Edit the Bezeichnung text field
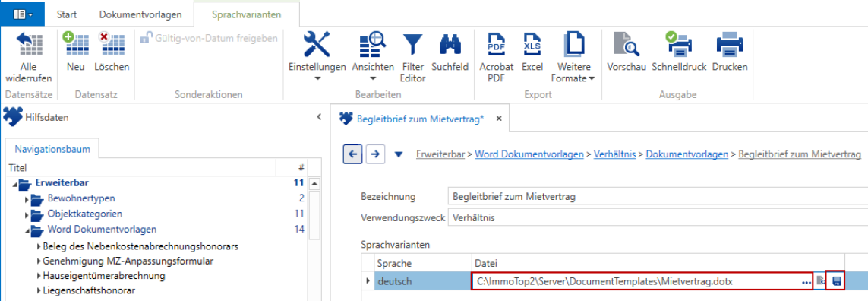The image size is (868, 301). [x=657, y=196]
